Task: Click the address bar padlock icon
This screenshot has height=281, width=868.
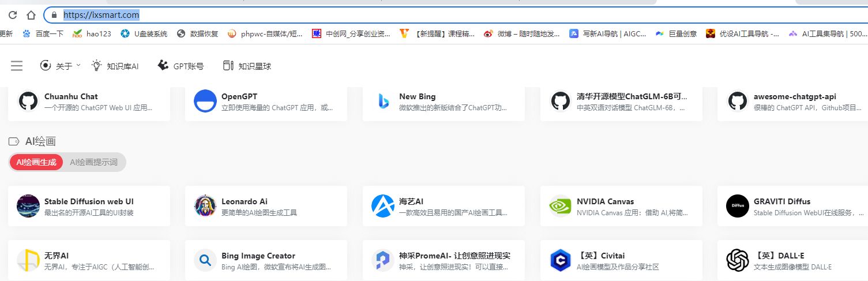Action: [x=54, y=15]
